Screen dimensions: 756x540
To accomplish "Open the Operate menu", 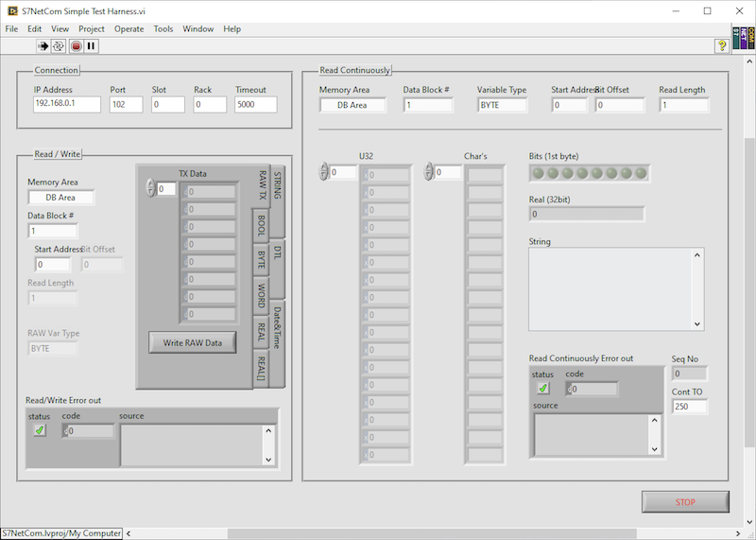I will pyautogui.click(x=129, y=29).
